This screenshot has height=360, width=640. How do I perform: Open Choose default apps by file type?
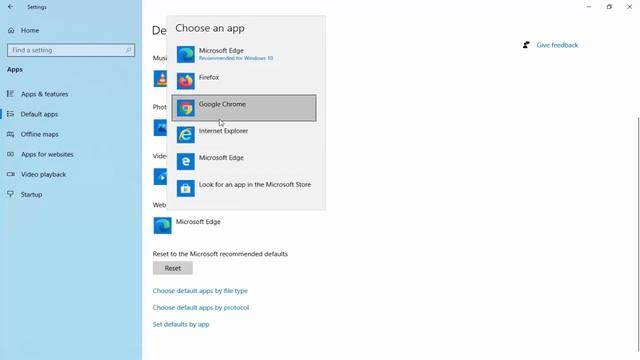coord(200,291)
